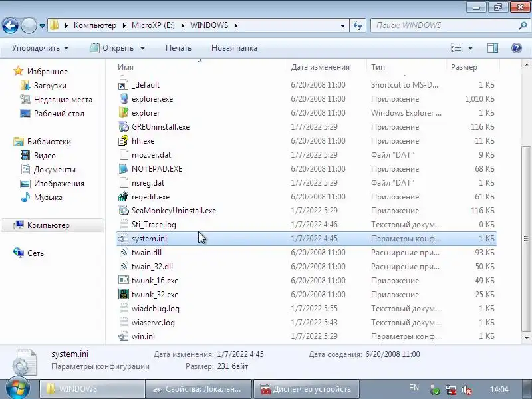Go back with the Back arrow button
The height and width of the screenshot is (399, 532).
[x=10, y=25]
